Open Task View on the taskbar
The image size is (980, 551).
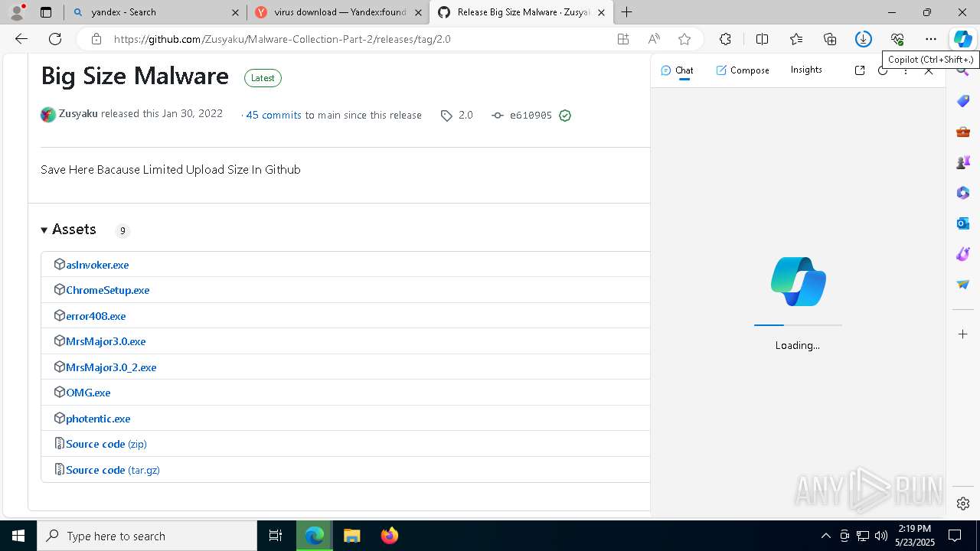276,536
